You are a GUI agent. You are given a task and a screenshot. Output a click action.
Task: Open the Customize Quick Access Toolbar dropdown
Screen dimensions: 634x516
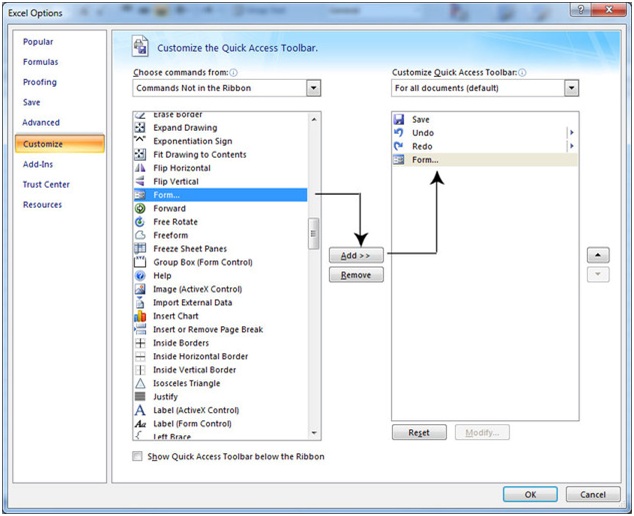tap(571, 88)
